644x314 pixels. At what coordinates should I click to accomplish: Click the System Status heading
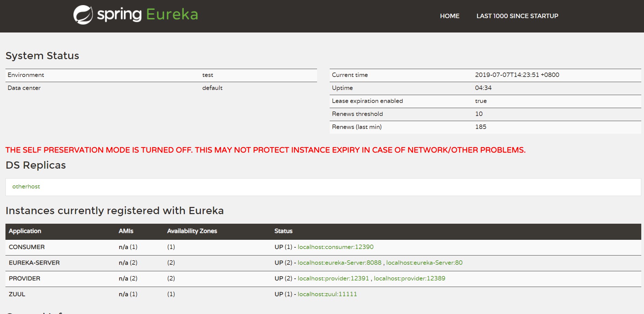(42, 56)
